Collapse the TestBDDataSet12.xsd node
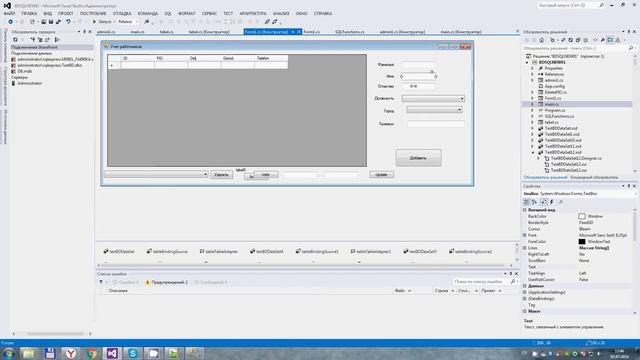The width and height of the screenshot is (640, 360). (532, 152)
